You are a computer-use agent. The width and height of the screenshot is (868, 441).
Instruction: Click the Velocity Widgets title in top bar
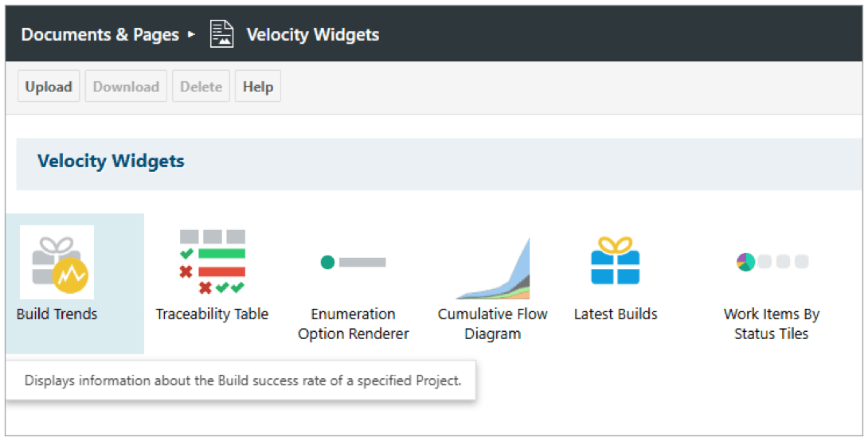click(312, 34)
